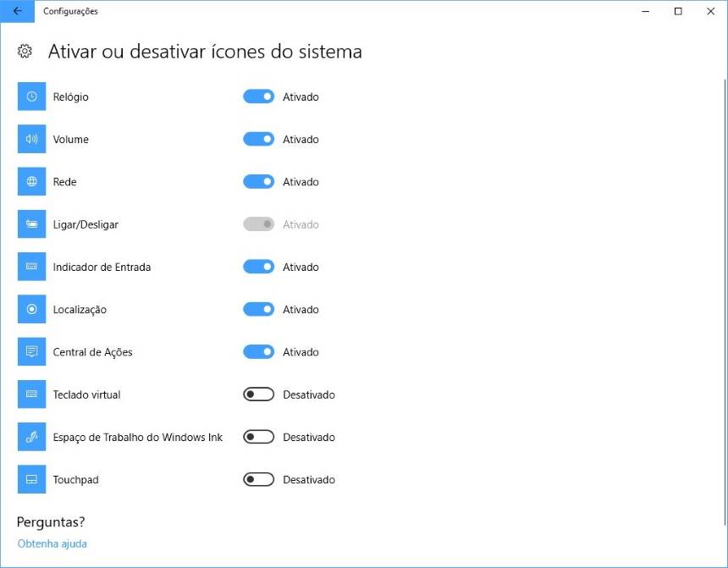Enable the Teclado virtual toggle
This screenshot has height=568, width=728.
pyautogui.click(x=258, y=394)
